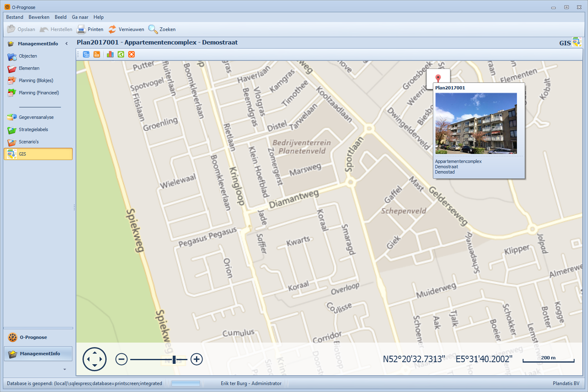Viewport: 588px width, 392px height.
Task: Collapse the ManagementInfo panel chevron
Action: [67, 43]
